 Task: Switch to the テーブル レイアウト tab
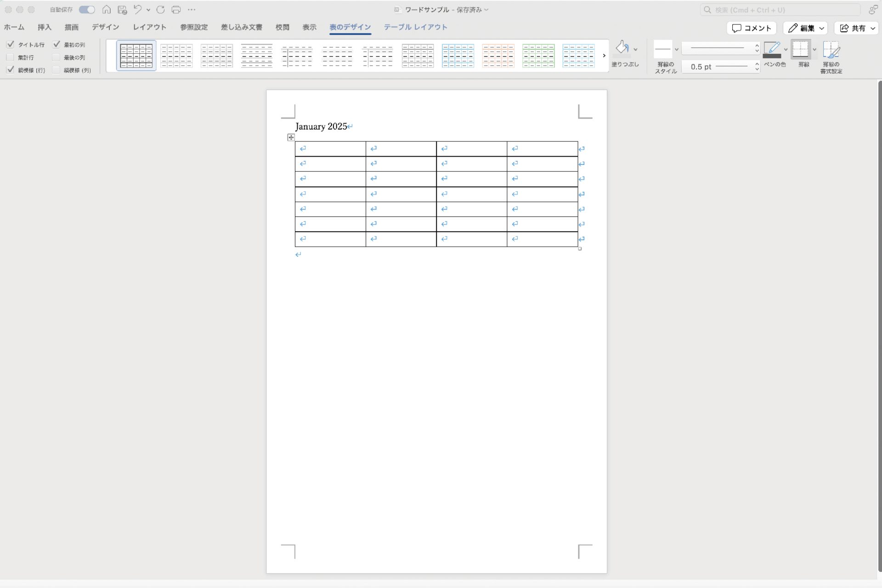tap(415, 27)
